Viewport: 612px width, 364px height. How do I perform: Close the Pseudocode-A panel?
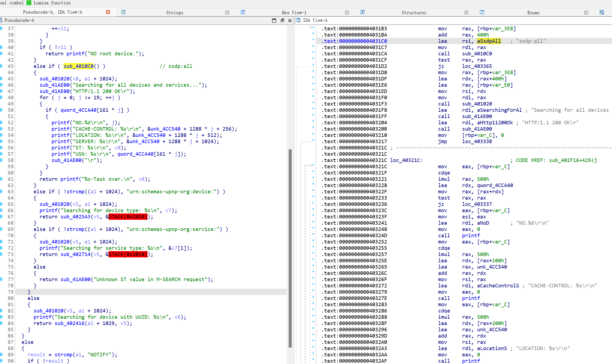(x=290, y=20)
